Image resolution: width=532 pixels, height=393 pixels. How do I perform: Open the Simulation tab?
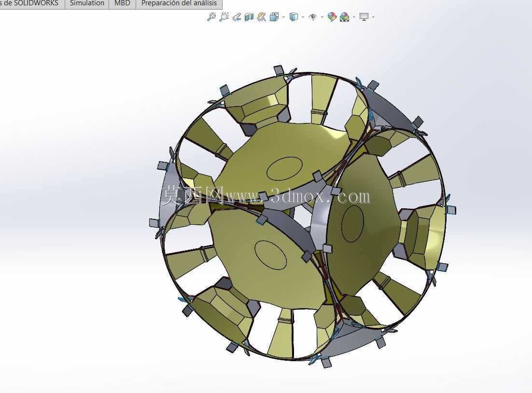point(87,3)
